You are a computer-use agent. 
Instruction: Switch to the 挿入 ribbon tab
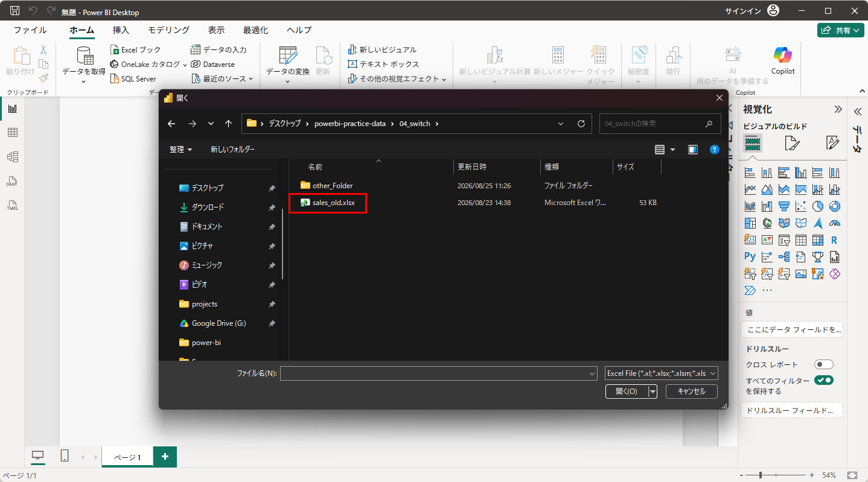[121, 30]
